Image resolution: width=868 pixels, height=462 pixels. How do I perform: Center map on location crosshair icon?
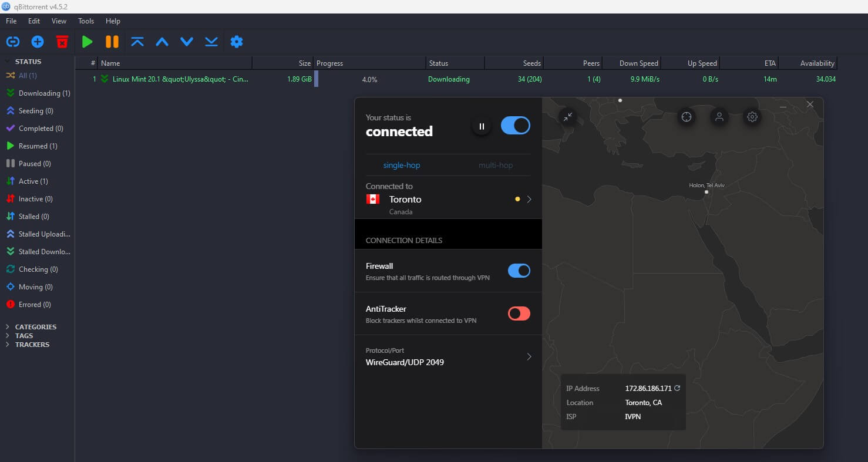tap(686, 117)
